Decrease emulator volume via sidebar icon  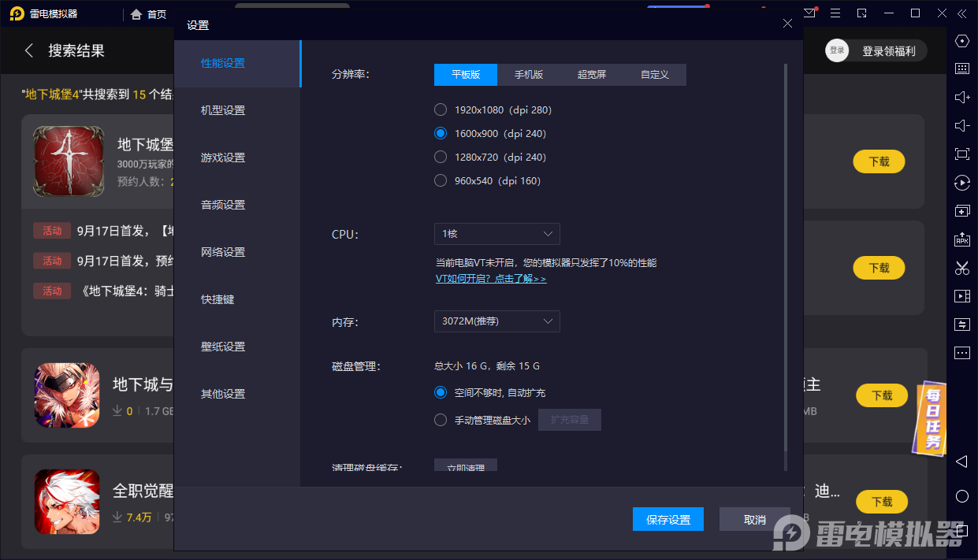coord(961,125)
